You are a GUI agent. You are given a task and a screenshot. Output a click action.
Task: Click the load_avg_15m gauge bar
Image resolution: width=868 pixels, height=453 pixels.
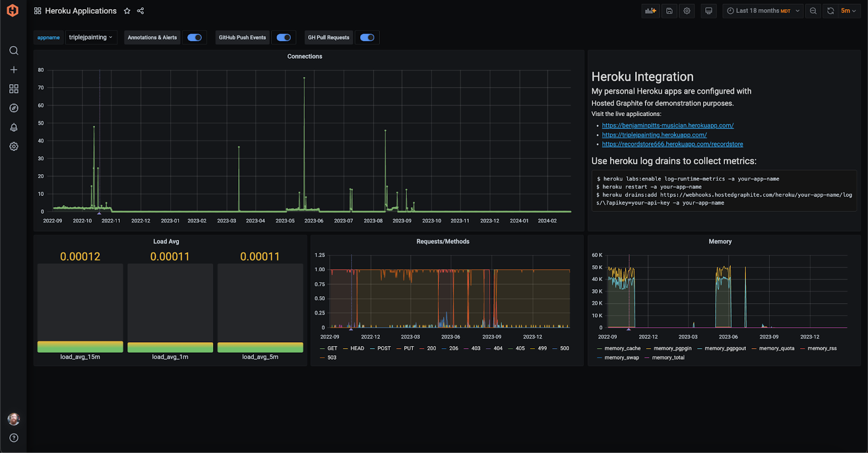[x=80, y=308]
